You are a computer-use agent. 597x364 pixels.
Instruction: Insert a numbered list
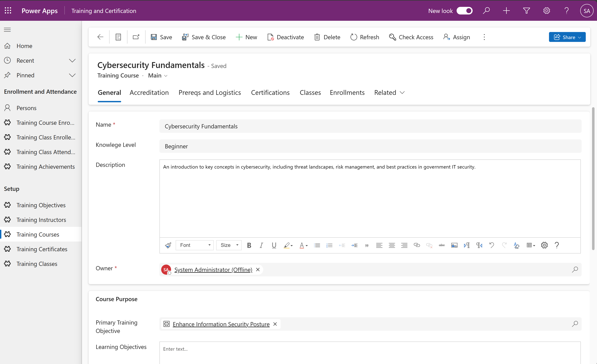click(329, 245)
